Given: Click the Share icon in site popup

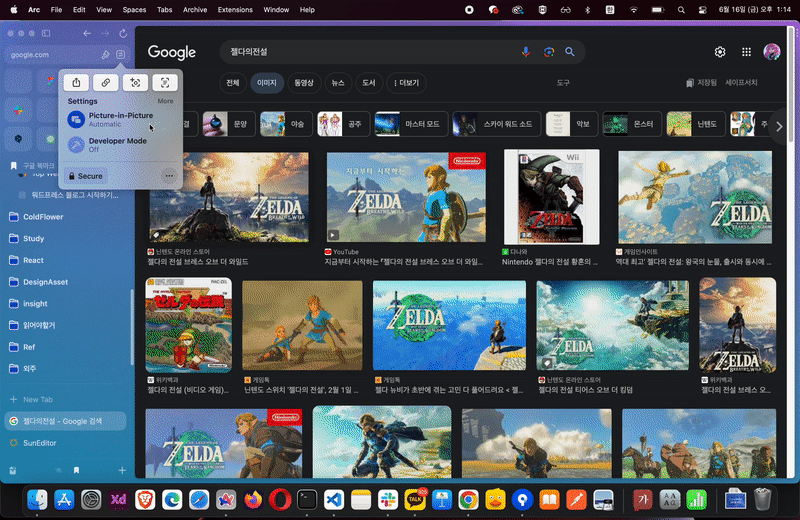Looking at the screenshot, I should point(76,83).
